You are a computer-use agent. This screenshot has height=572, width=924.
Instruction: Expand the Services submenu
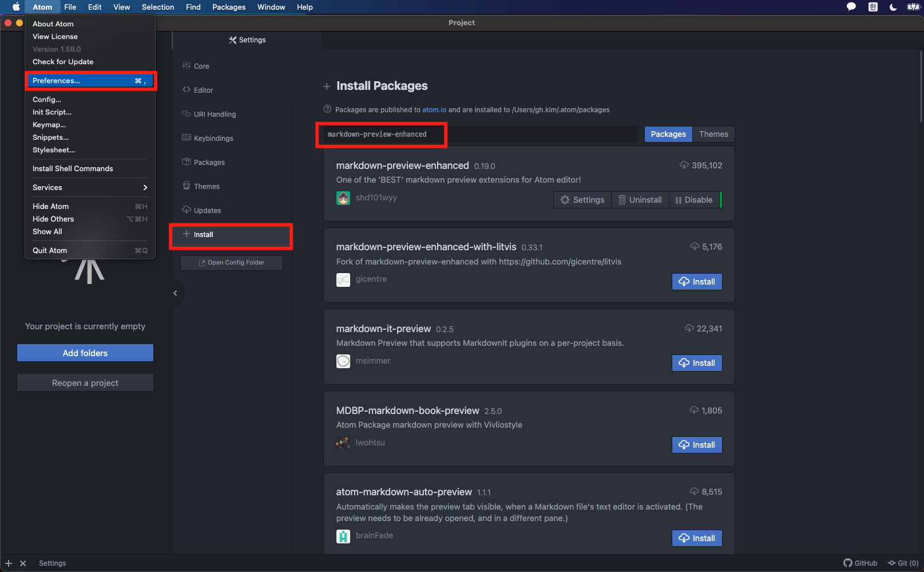(90, 187)
